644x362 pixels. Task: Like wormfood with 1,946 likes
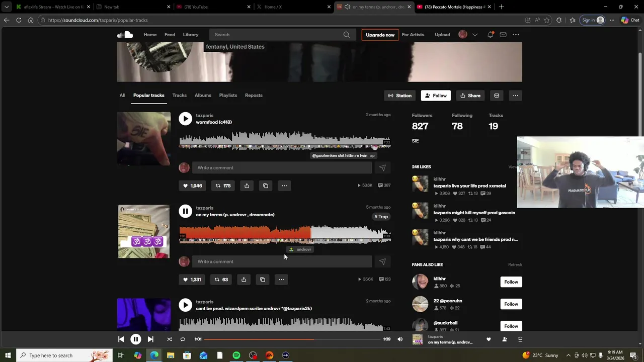tap(192, 186)
